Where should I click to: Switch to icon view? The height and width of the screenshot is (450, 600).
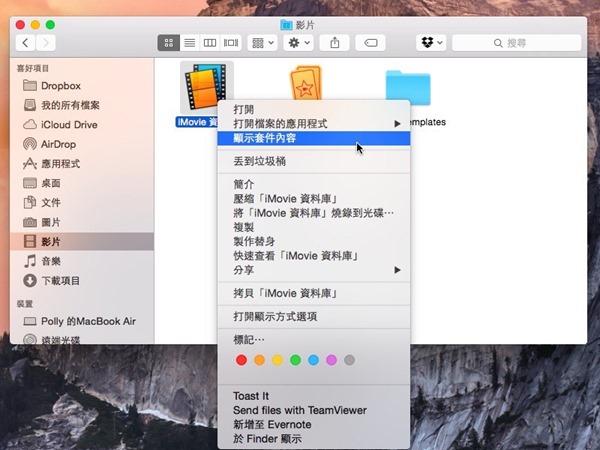pyautogui.click(x=169, y=43)
